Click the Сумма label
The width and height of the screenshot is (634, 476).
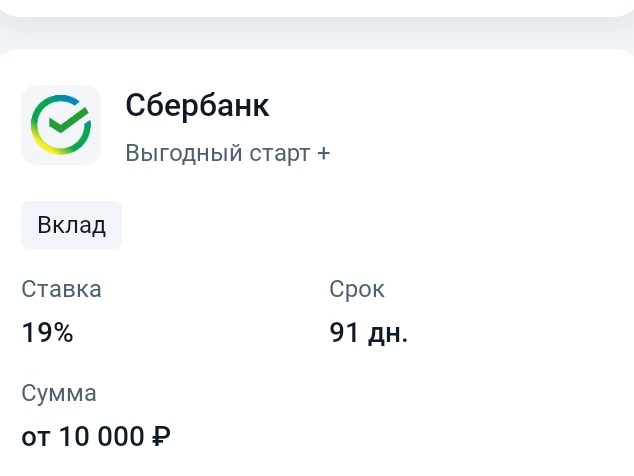pyautogui.click(x=59, y=393)
